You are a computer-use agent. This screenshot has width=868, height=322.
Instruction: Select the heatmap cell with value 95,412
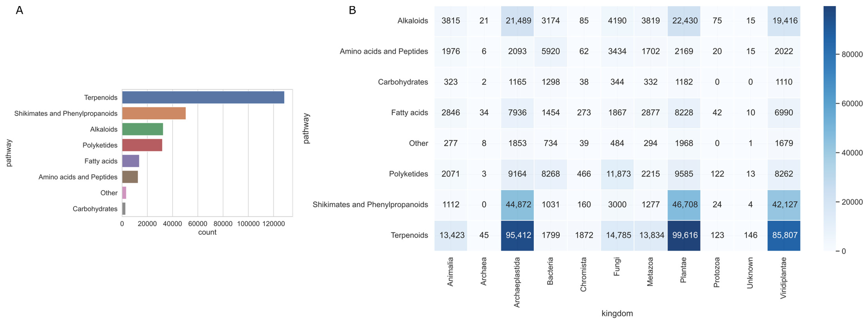517,235
